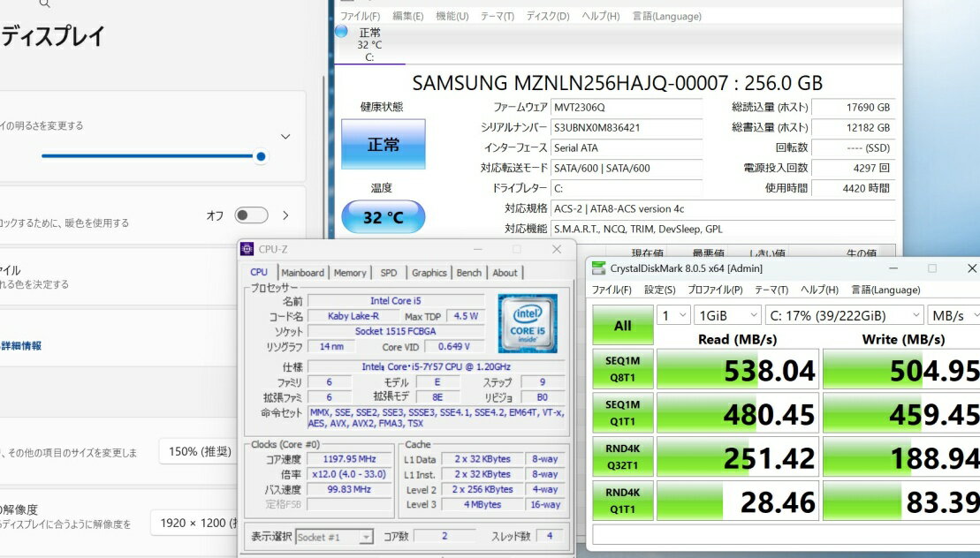Switch to the Mainboard tab in CPU-Z
Screen dimensions: 980x558
pyautogui.click(x=303, y=273)
